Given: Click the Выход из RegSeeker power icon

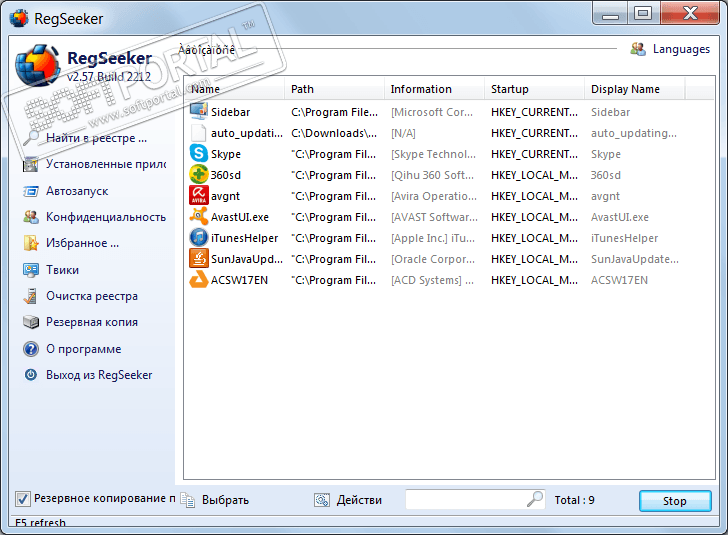Looking at the screenshot, I should [31, 374].
